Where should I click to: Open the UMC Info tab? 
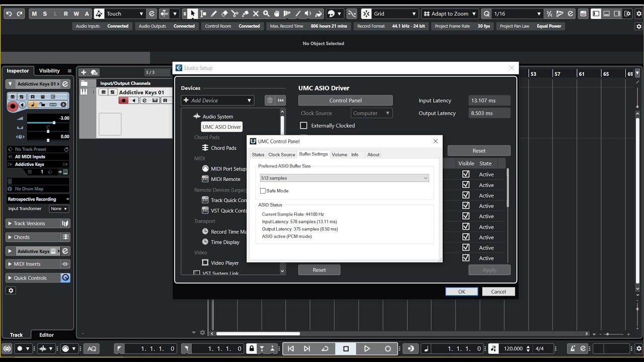[x=355, y=154]
